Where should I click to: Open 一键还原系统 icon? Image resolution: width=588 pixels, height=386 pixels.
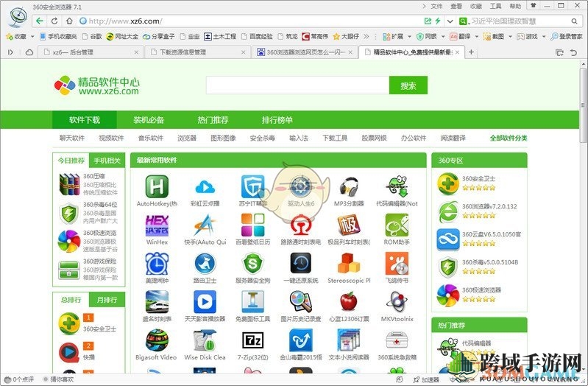coord(301,263)
